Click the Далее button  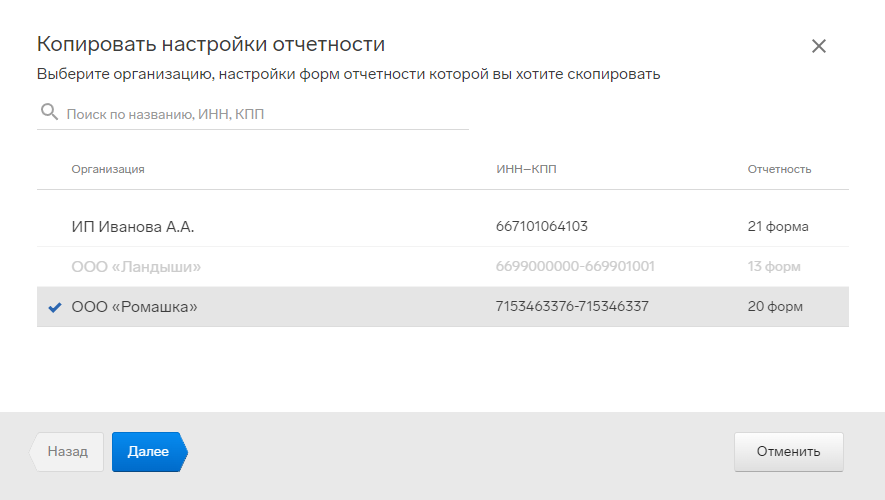click(149, 451)
